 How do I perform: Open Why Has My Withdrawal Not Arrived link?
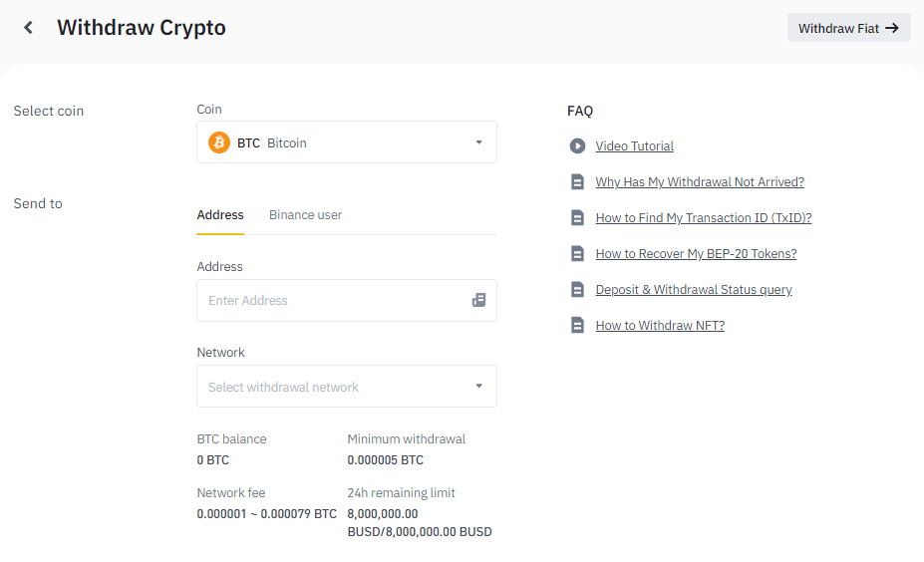click(x=700, y=182)
